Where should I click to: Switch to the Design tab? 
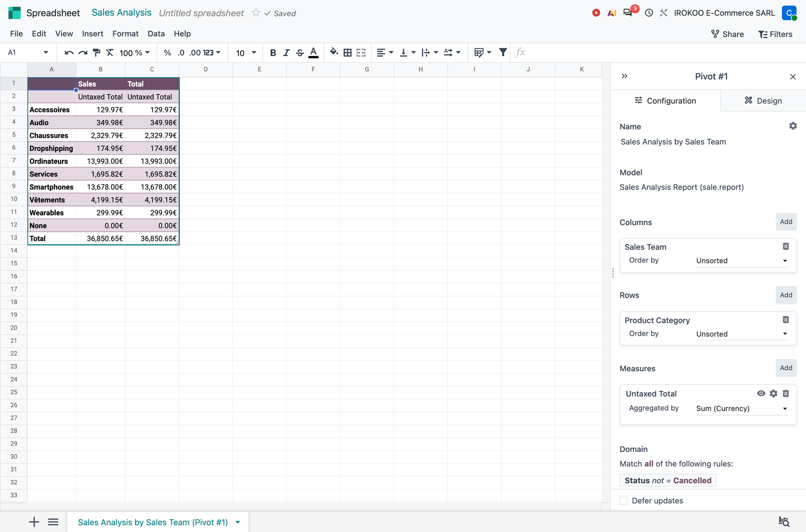(763, 101)
